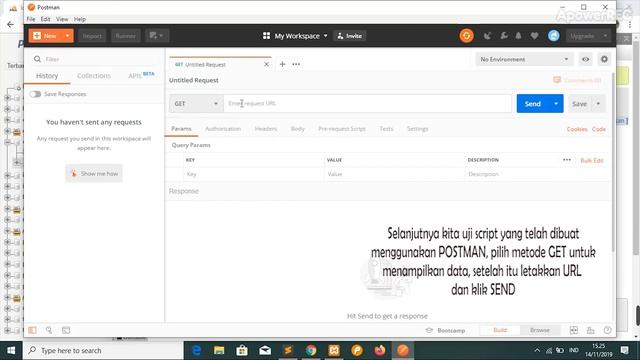Click the Show me how button

(x=94, y=173)
